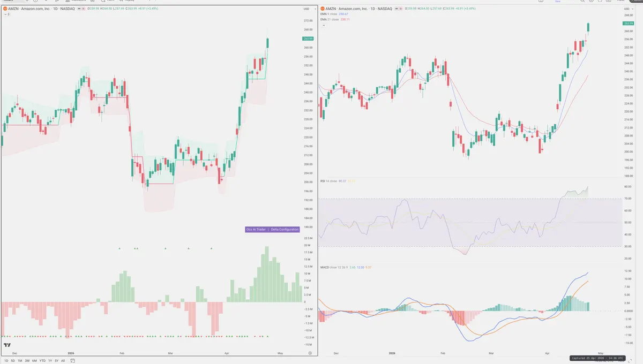Select the 1M time range
The width and height of the screenshot is (643, 364).
[x=20, y=361]
